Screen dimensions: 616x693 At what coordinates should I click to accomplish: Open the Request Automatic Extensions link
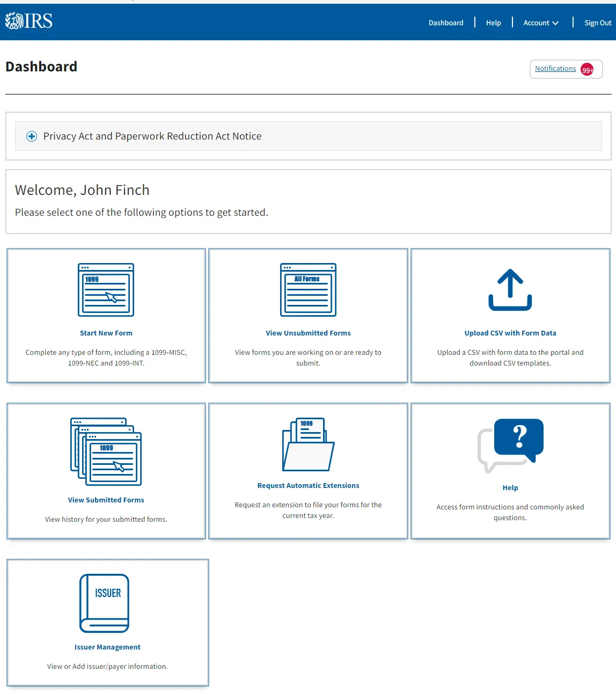pyautogui.click(x=308, y=485)
